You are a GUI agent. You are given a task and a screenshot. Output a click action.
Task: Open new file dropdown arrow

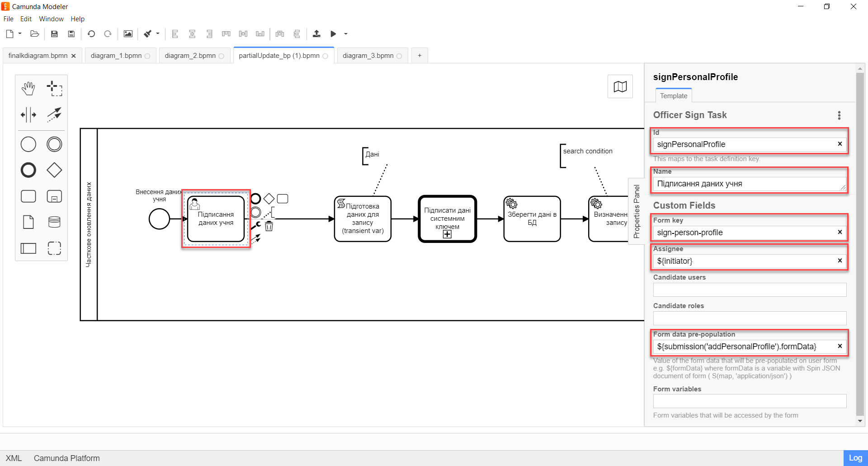pos(20,34)
